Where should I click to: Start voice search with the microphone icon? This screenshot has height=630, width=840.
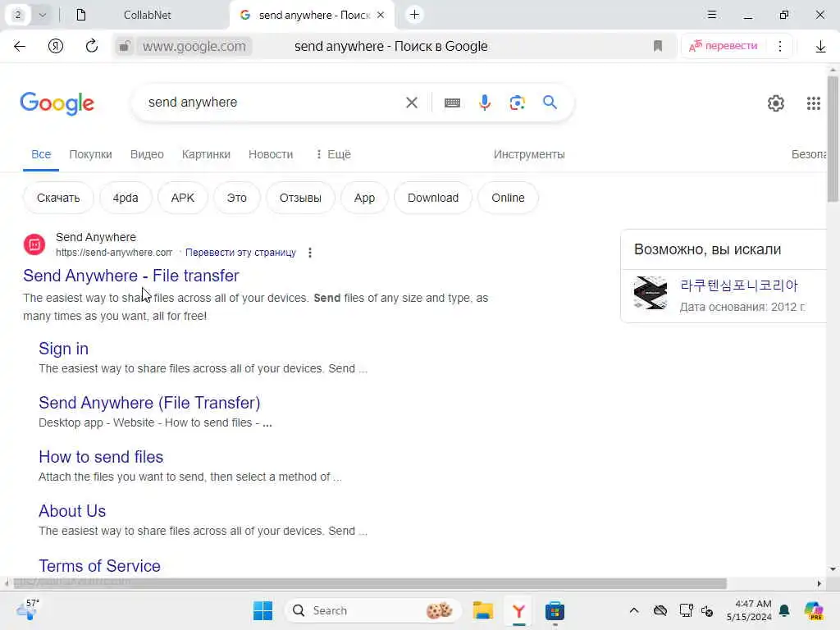pyautogui.click(x=484, y=103)
